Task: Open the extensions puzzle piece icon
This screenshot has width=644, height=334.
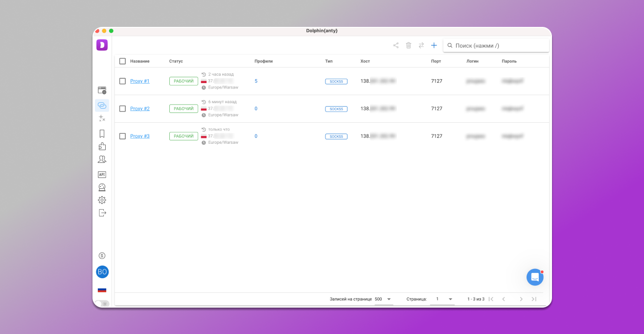Action: coord(102,146)
